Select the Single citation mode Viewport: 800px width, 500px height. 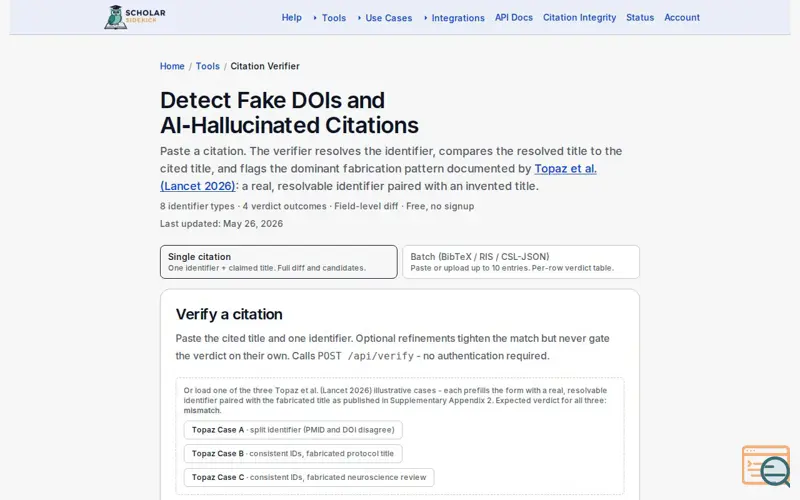point(279,262)
